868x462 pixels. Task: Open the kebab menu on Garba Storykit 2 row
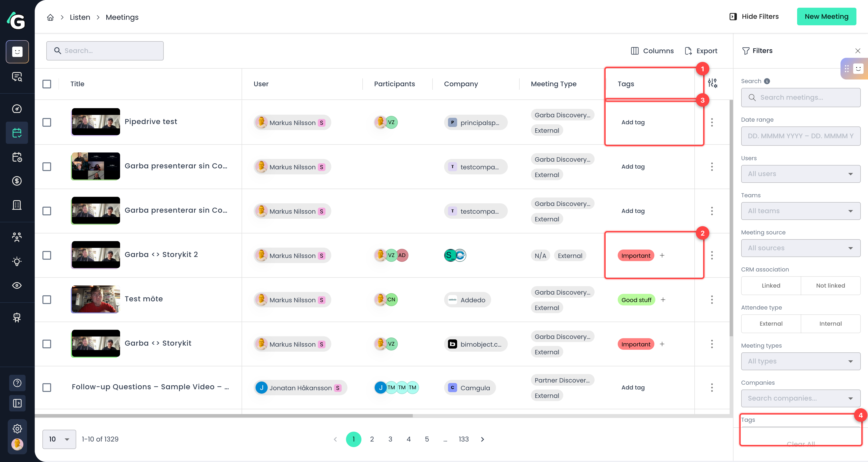[x=712, y=255]
